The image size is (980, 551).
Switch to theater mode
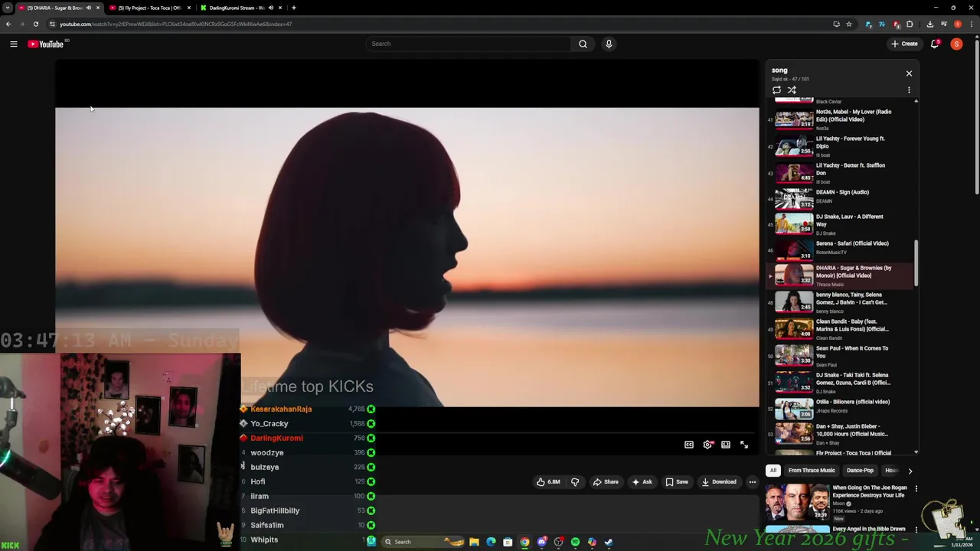(x=726, y=445)
